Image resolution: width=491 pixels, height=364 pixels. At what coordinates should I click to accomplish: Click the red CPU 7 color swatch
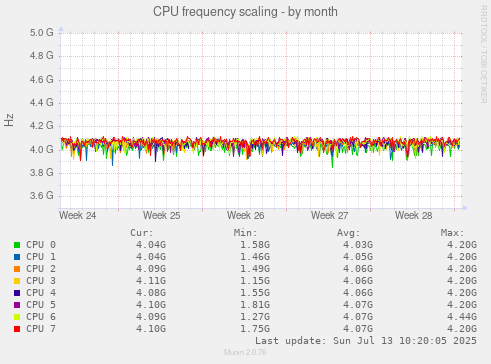17,329
